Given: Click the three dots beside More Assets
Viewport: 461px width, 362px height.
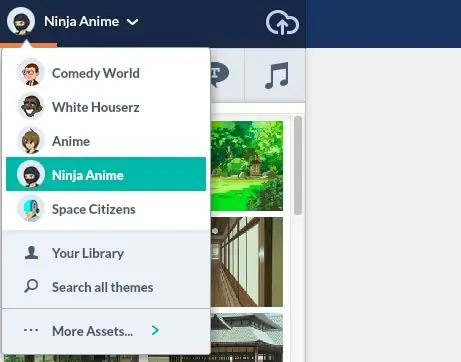Looking at the screenshot, I should [31, 330].
